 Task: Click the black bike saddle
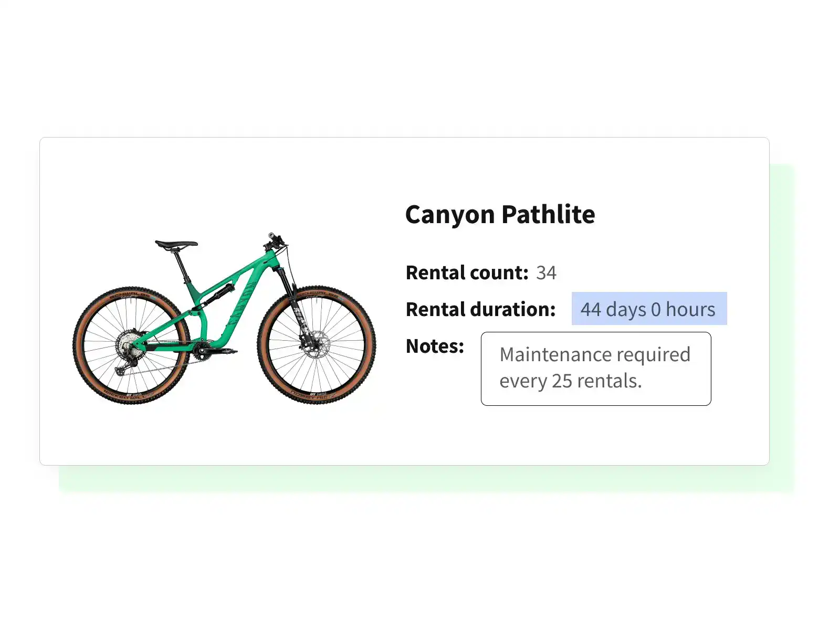(x=176, y=244)
